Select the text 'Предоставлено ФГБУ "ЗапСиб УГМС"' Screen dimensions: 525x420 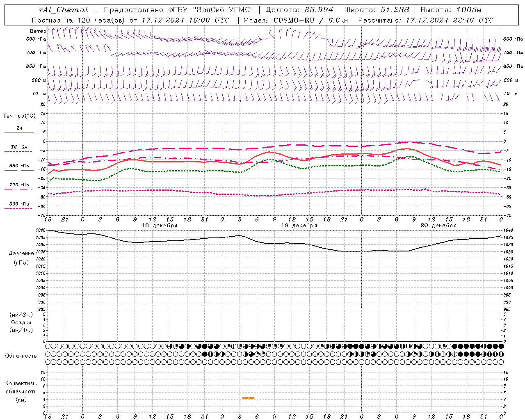[179, 10]
